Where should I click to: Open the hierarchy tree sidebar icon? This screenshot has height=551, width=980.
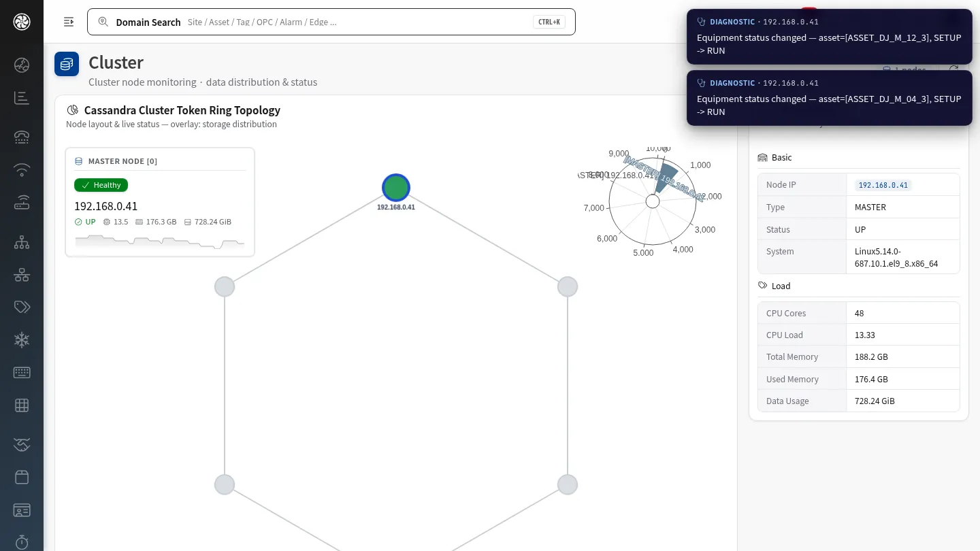click(22, 242)
